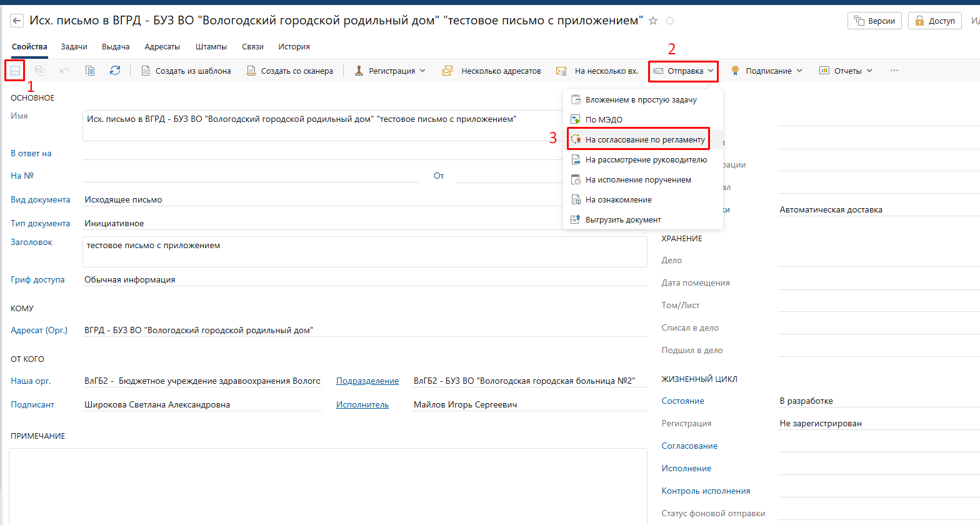Expand the 'Регистрация' dropdown
This screenshot has height=525, width=980.
pyautogui.click(x=391, y=71)
